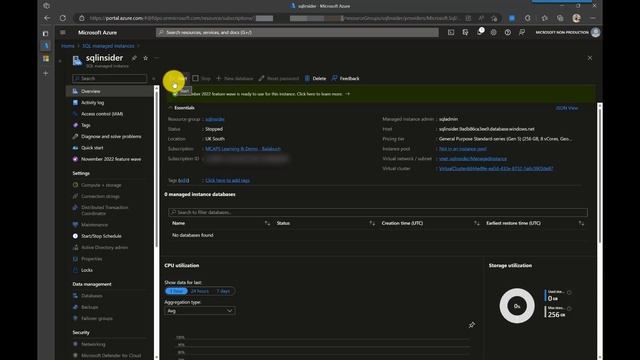Pin sqlinsider to dashboard
This screenshot has height=360, width=640.
click(x=134, y=58)
